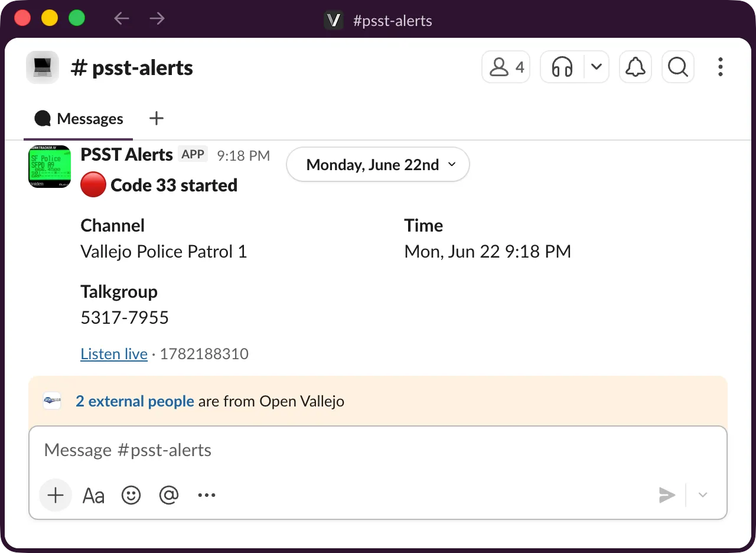The image size is (756, 553).
Task: Mention someone with the @ icon
Action: pos(169,495)
